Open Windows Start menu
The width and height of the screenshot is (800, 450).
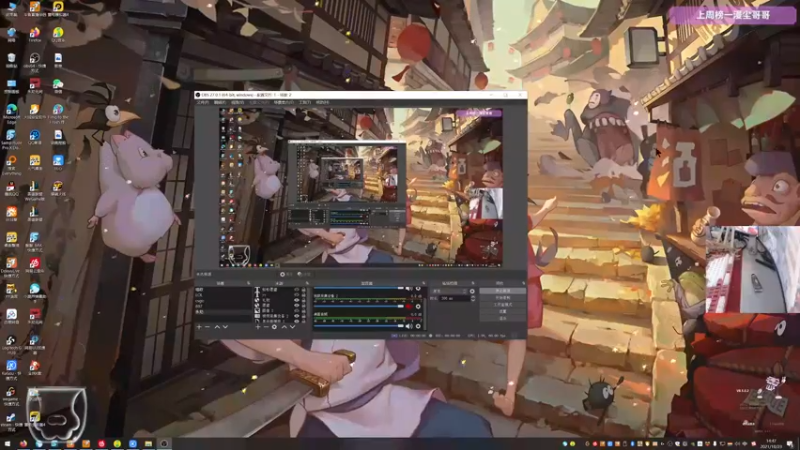pyautogui.click(x=8, y=444)
